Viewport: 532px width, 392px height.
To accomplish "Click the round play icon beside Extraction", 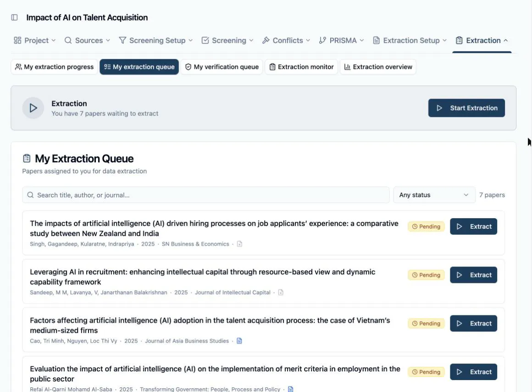I will (33, 108).
